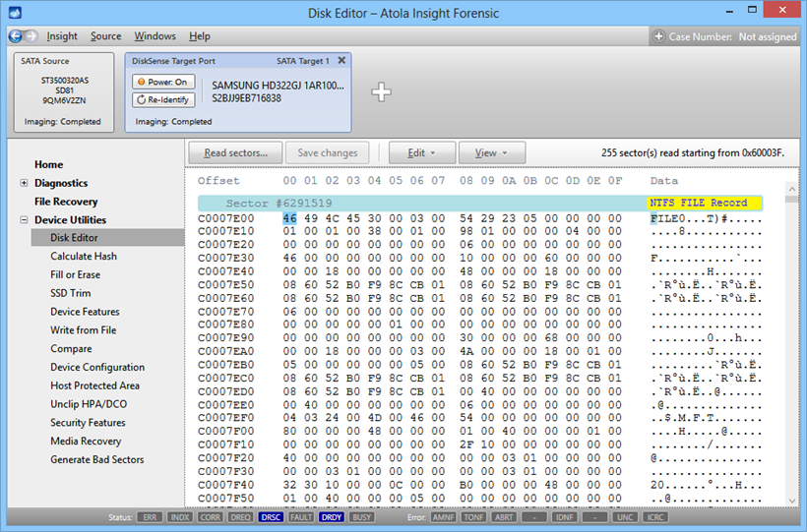Open Media Recovery utility

pos(86,442)
